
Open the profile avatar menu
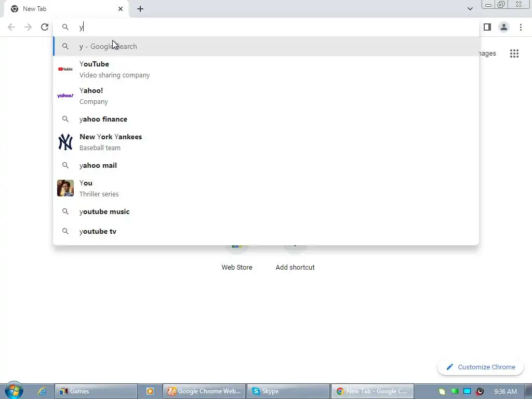(504, 27)
